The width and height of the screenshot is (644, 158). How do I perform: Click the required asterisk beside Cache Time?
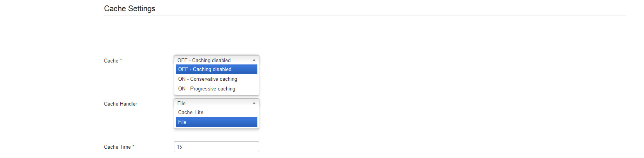tap(133, 146)
